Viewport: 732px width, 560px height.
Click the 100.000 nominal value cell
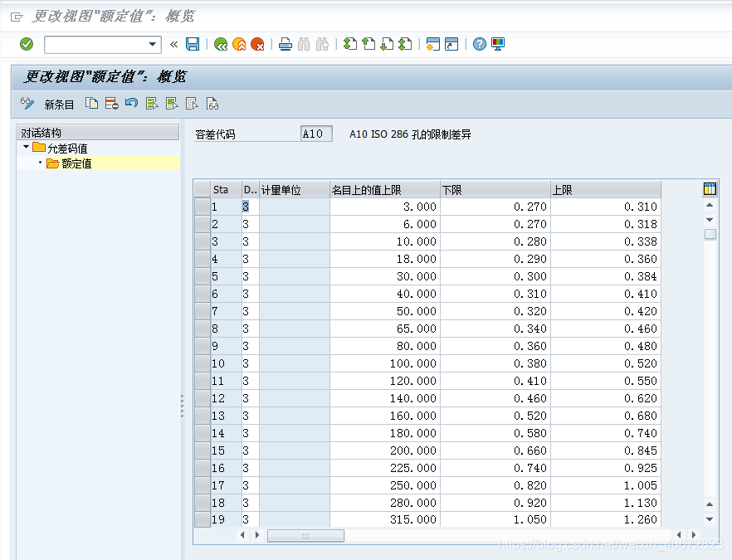(x=385, y=363)
